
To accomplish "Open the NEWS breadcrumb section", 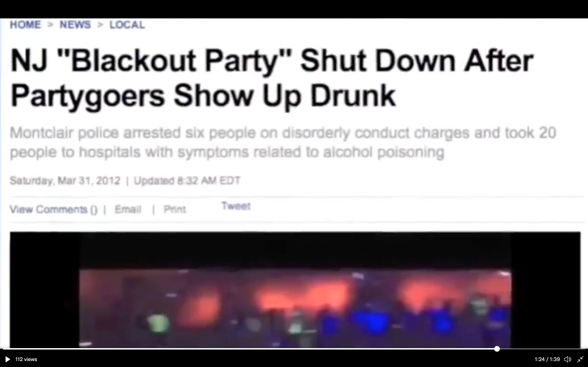I will coord(75,25).
